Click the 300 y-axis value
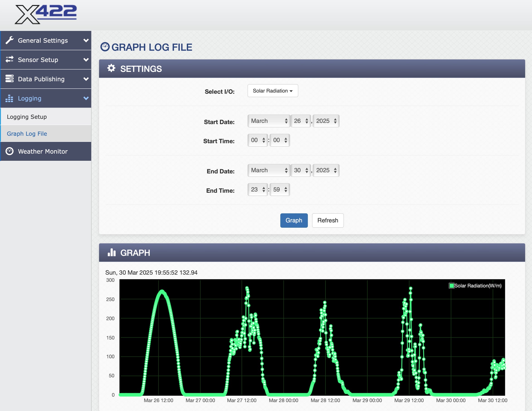Viewport: 532px width, 411px height. 110,280
